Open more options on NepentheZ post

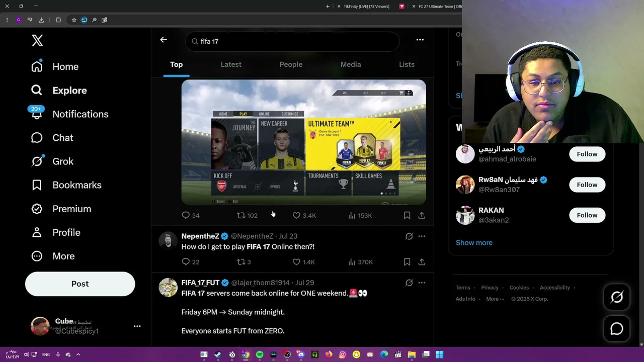[x=422, y=236]
